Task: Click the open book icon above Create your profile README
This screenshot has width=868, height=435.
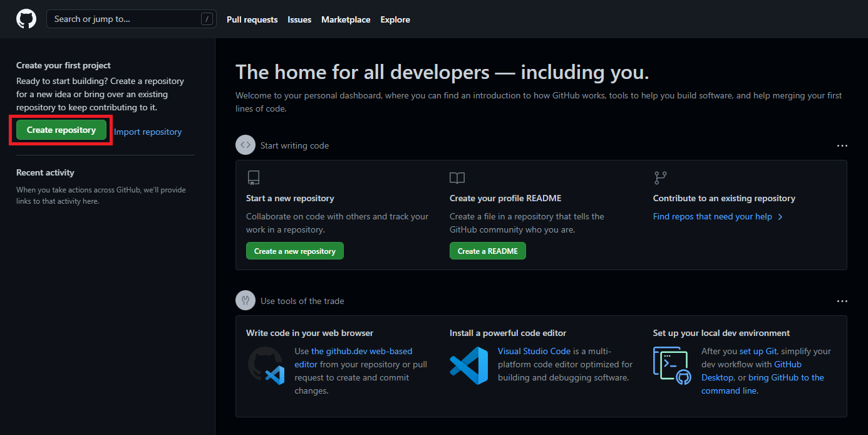Action: coord(457,178)
